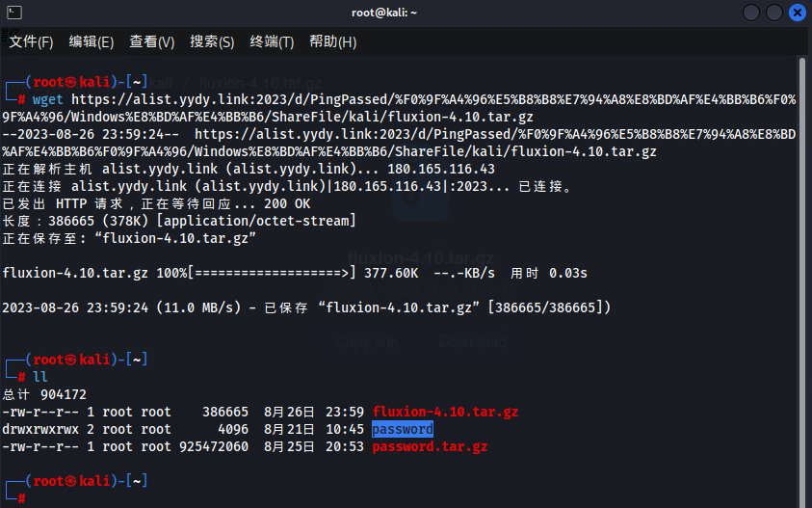This screenshot has width=812, height=508.
Task: Click the terminal vertical scrollbar
Action: tap(802, 282)
